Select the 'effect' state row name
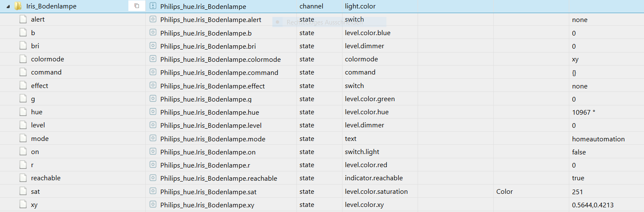Screen dimensions: 644x212 point(39,85)
